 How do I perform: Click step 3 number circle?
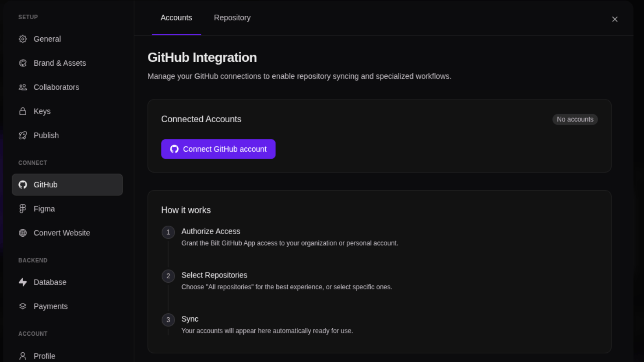coord(168,320)
